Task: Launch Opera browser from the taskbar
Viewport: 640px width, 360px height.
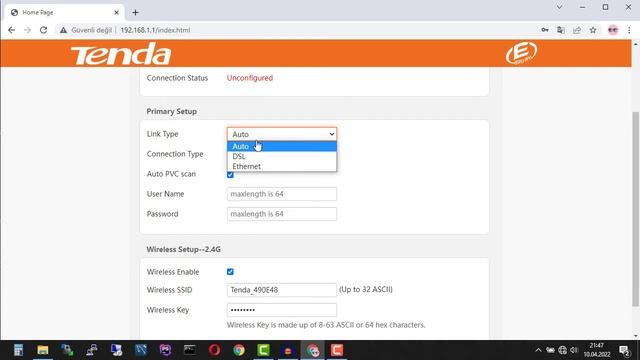Action: 214,350
